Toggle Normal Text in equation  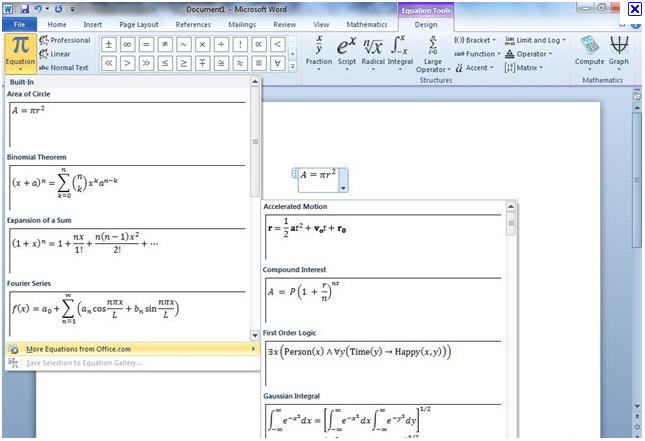pyautogui.click(x=67, y=67)
